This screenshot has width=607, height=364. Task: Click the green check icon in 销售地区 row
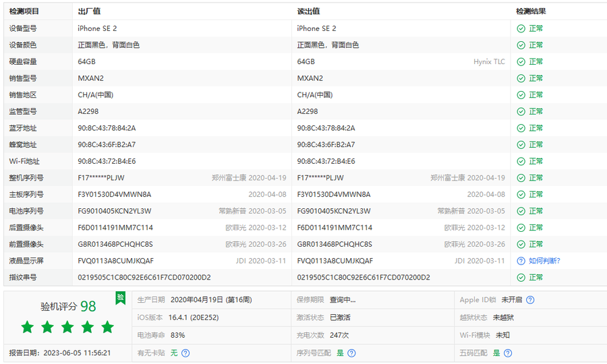click(521, 95)
